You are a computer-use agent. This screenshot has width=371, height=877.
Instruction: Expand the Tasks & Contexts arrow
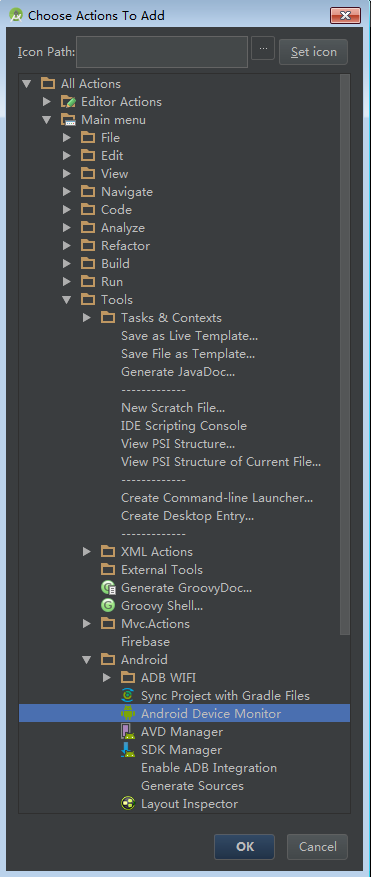(x=87, y=317)
